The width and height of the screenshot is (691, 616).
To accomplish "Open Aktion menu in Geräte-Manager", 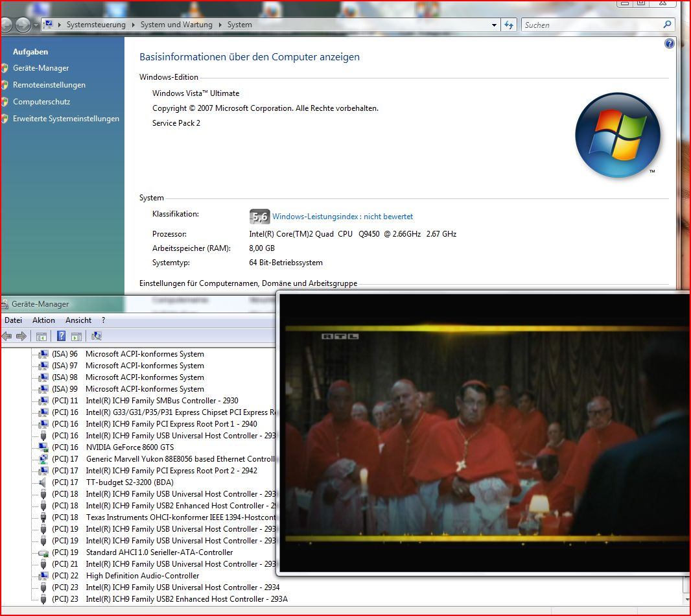I will coord(43,320).
